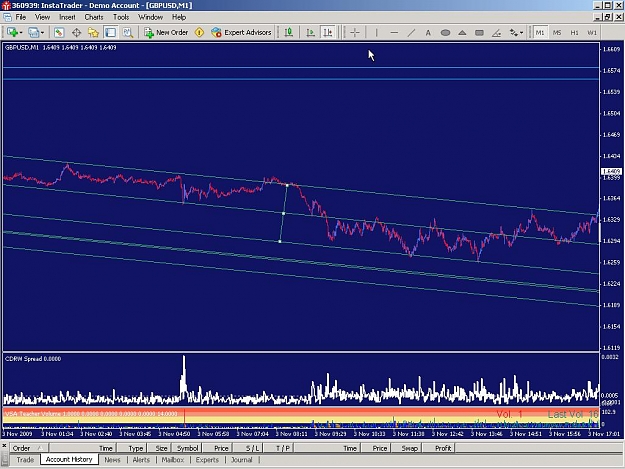Switch to M1 timeframe
The height and width of the screenshot is (469, 625).
click(x=540, y=32)
